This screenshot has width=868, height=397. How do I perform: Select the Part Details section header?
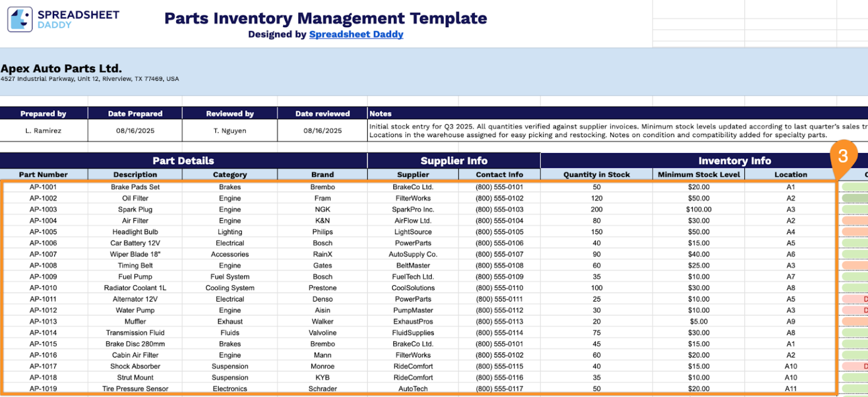(184, 161)
